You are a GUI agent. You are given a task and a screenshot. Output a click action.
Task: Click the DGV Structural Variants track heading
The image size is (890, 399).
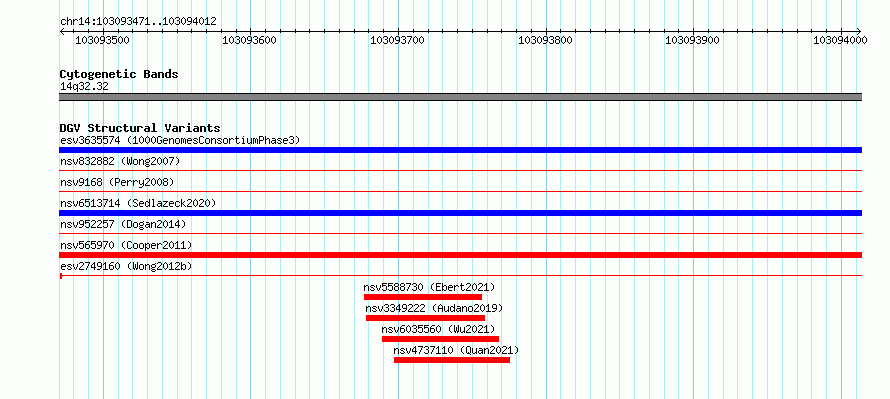coord(140,128)
